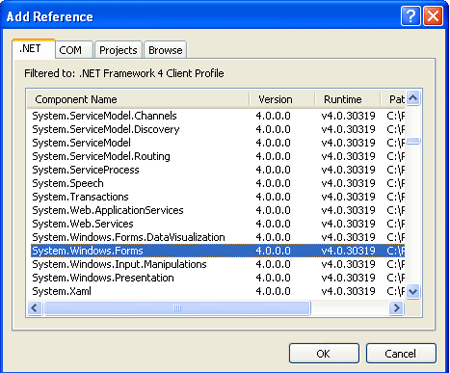Click runtime v4.0.30319 of System.Xaml
This screenshot has width=450, height=373.
tap(348, 291)
